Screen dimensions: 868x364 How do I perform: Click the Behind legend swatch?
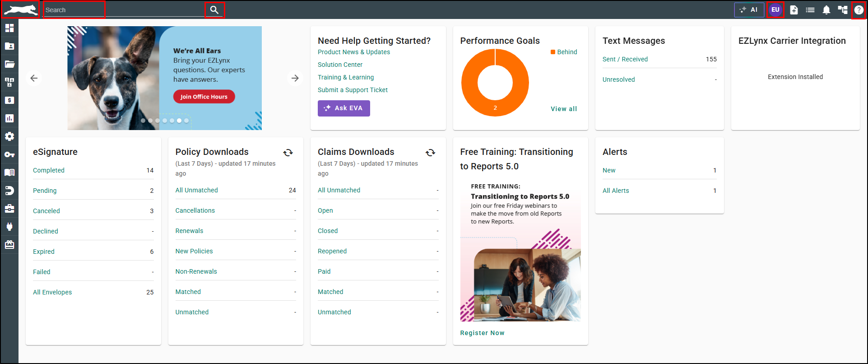(553, 52)
